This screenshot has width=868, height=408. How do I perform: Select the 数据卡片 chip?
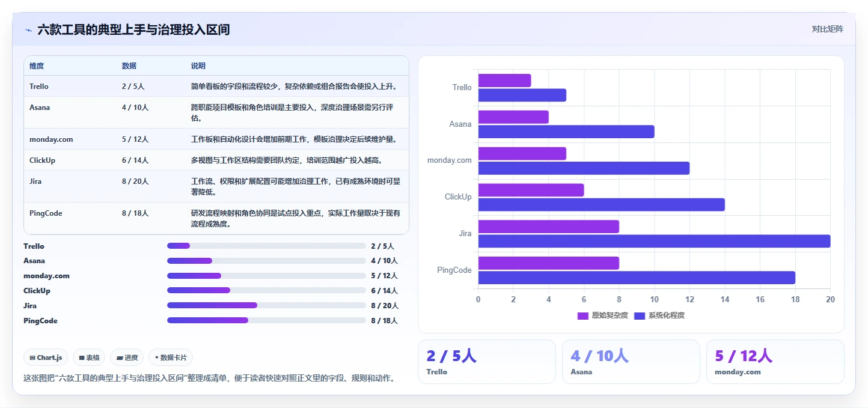(x=171, y=358)
